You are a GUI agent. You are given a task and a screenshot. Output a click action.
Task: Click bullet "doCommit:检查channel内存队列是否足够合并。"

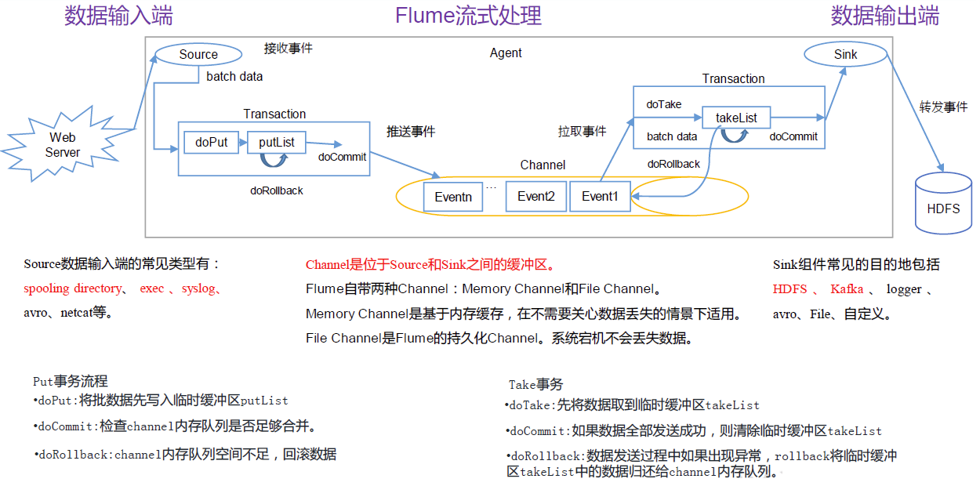[x=178, y=427]
